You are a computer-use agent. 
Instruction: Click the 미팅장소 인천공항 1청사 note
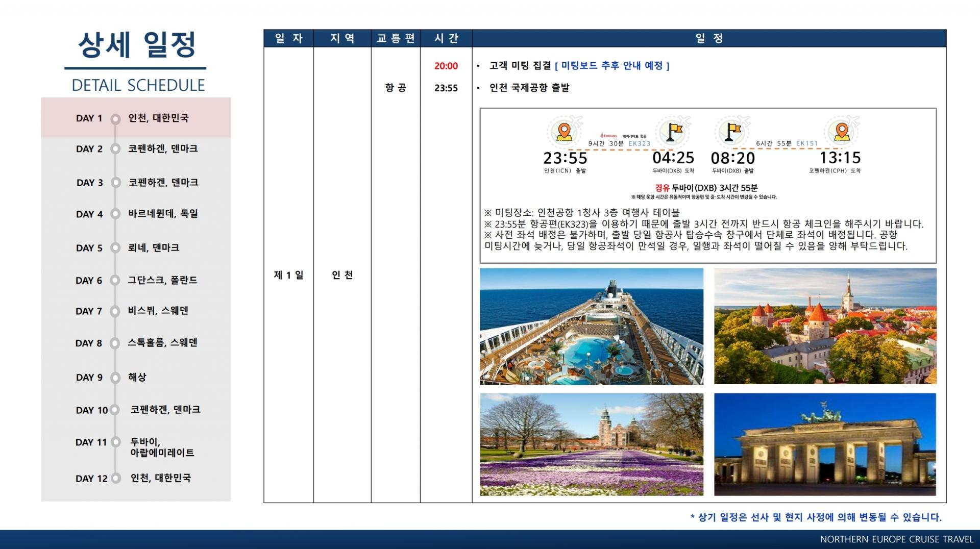coord(582,212)
